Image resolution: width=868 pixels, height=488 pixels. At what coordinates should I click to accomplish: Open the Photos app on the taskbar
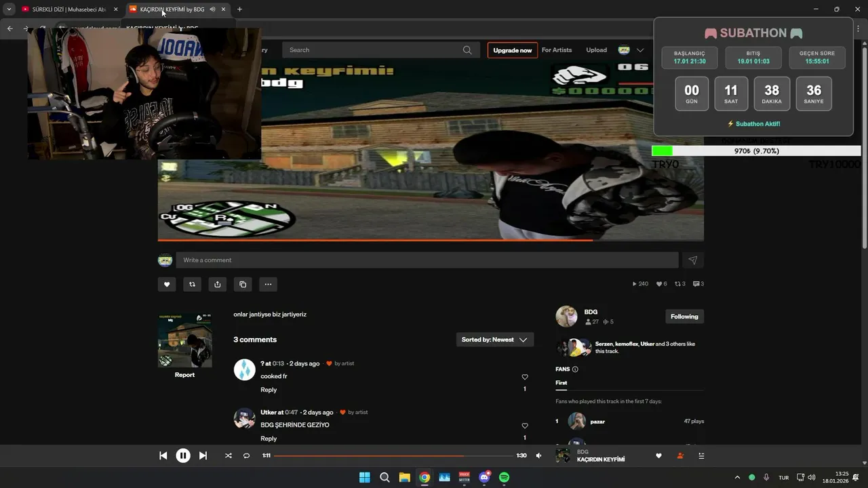click(444, 477)
